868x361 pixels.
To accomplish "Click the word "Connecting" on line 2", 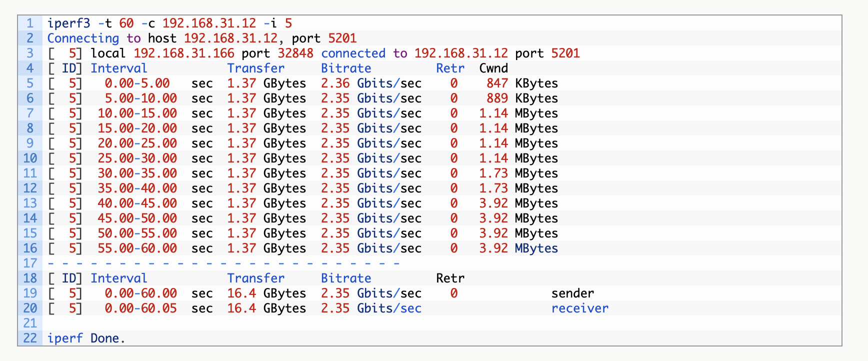I will point(83,38).
